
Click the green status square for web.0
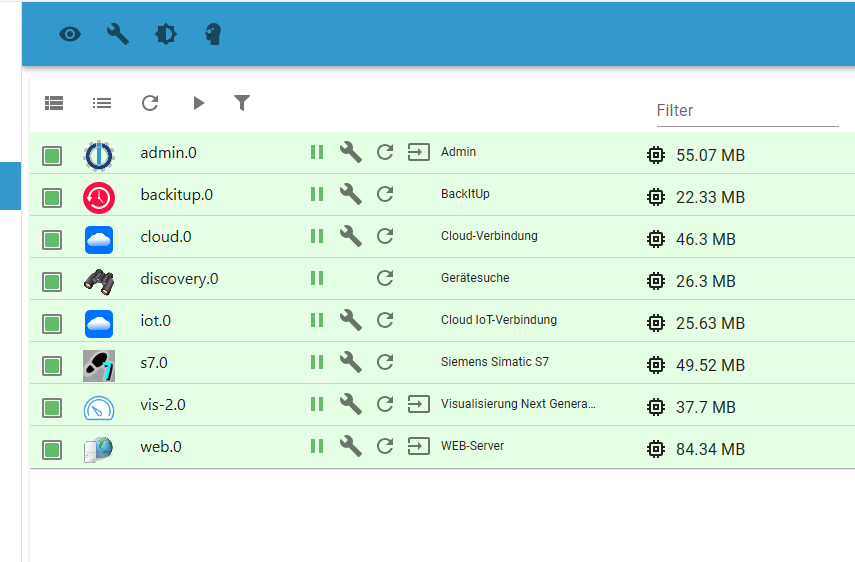(x=52, y=450)
